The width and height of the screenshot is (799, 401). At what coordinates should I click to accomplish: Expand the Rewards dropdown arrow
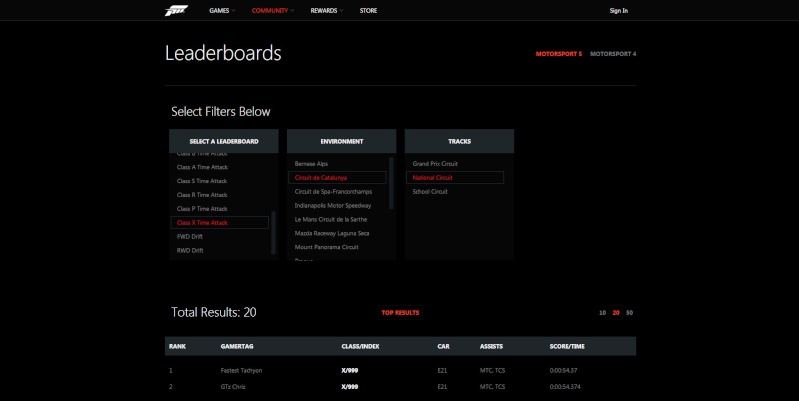(x=341, y=11)
